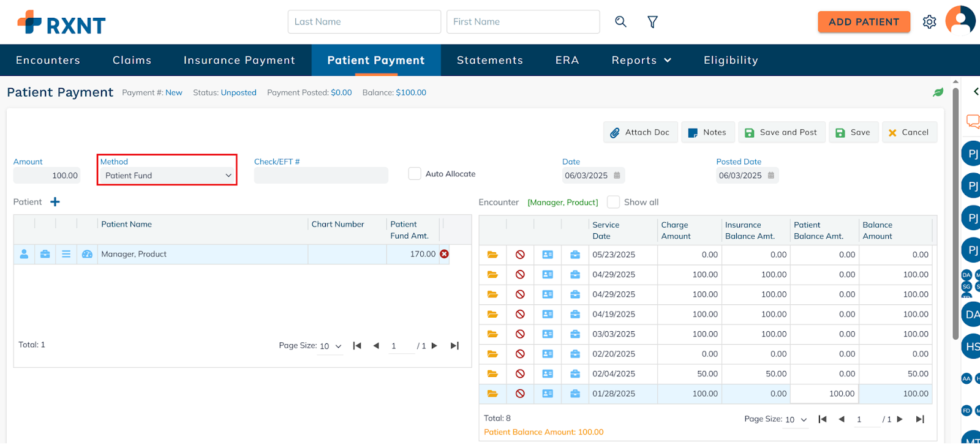This screenshot has height=445, width=980.
Task: Click the ADD PATIENT button
Action: point(864,22)
